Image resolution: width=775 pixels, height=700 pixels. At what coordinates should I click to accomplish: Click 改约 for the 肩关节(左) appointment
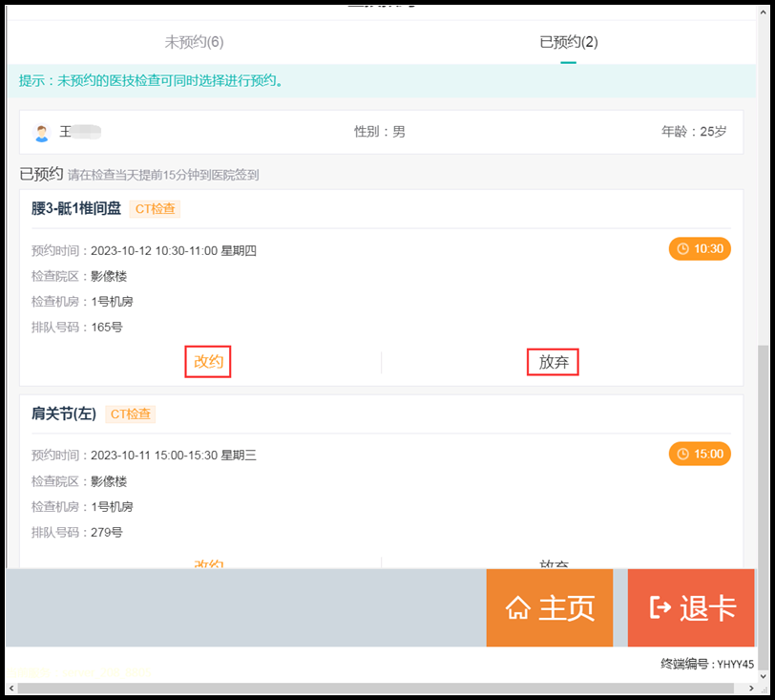(207, 565)
